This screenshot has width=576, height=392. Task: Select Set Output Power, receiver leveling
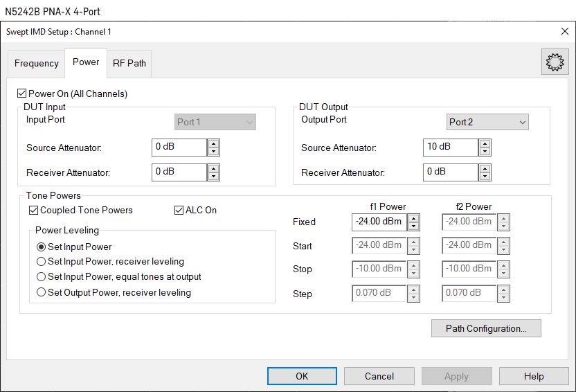click(42, 292)
